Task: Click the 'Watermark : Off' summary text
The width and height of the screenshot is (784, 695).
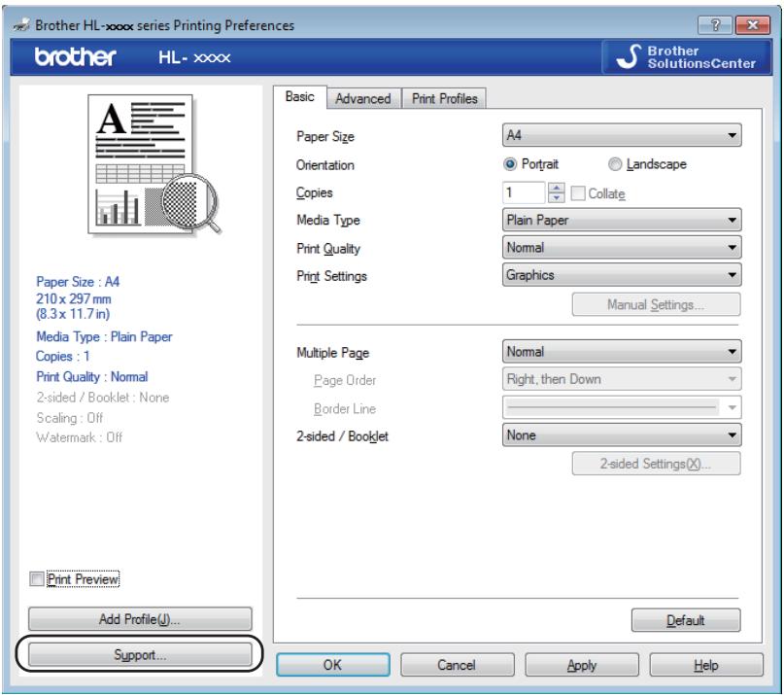Action: [x=79, y=437]
